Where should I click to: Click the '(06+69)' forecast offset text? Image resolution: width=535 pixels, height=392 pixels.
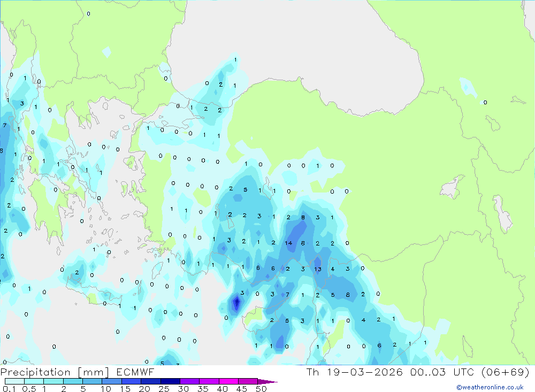click(506, 372)
